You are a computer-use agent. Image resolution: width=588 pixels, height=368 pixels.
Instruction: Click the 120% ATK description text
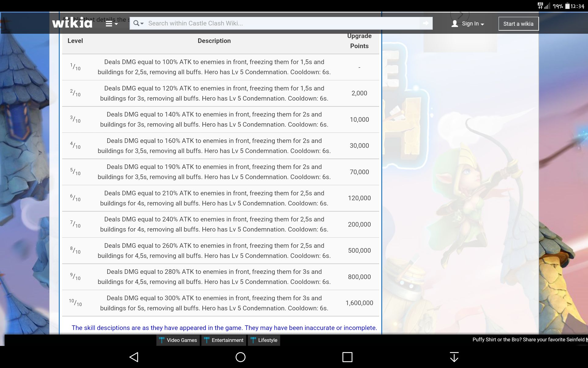click(214, 93)
